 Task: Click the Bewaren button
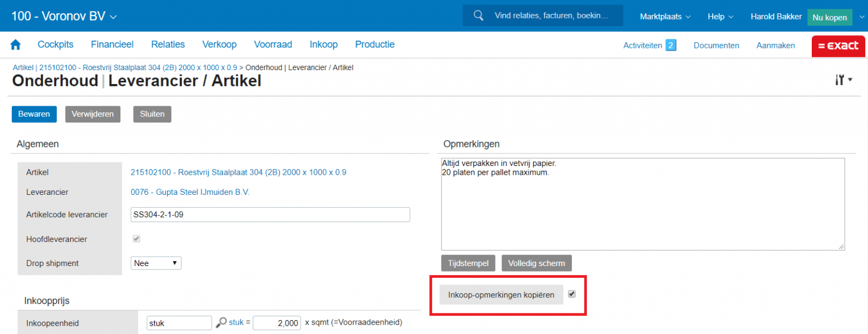[34, 114]
